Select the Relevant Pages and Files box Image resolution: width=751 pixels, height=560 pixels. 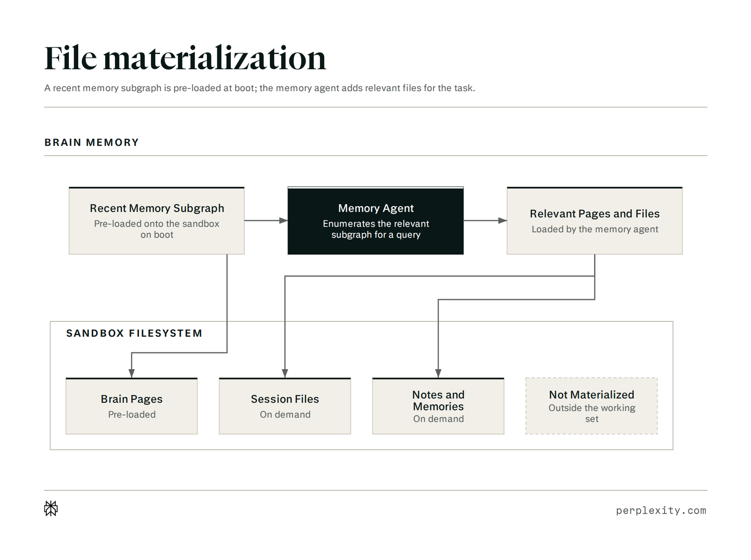[x=595, y=221]
